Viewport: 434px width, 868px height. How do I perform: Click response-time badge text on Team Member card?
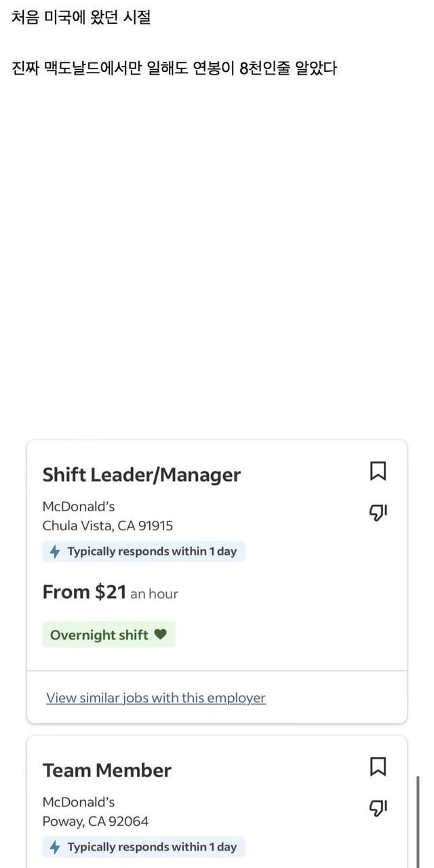(x=152, y=847)
